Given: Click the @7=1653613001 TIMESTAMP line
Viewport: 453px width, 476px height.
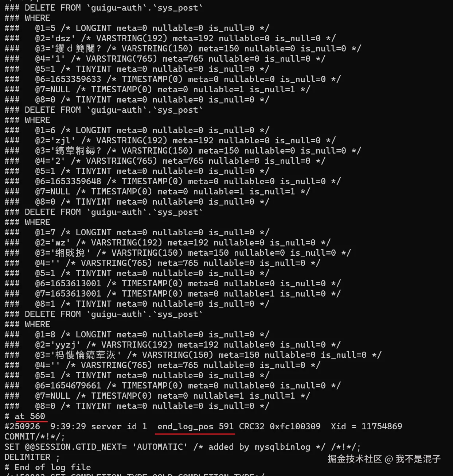Looking at the screenshot, I should (173, 294).
